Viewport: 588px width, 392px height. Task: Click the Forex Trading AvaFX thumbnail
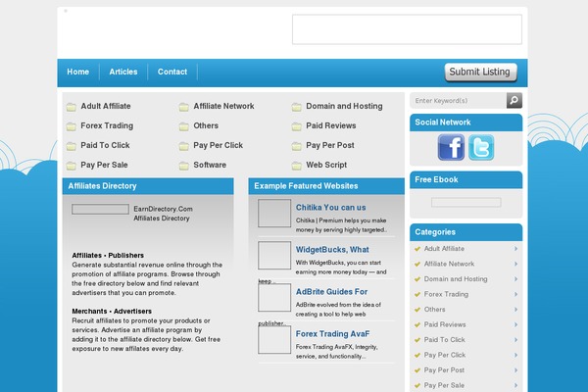[274, 339]
